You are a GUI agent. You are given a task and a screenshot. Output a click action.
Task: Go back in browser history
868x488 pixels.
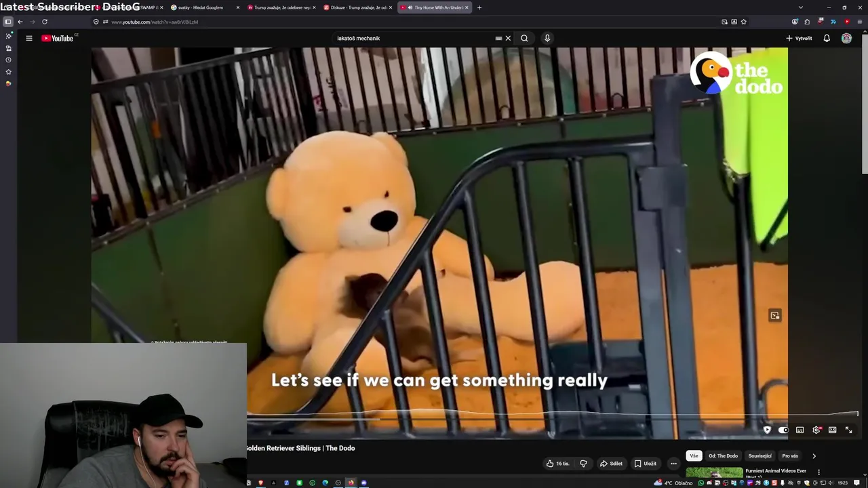tap(20, 22)
